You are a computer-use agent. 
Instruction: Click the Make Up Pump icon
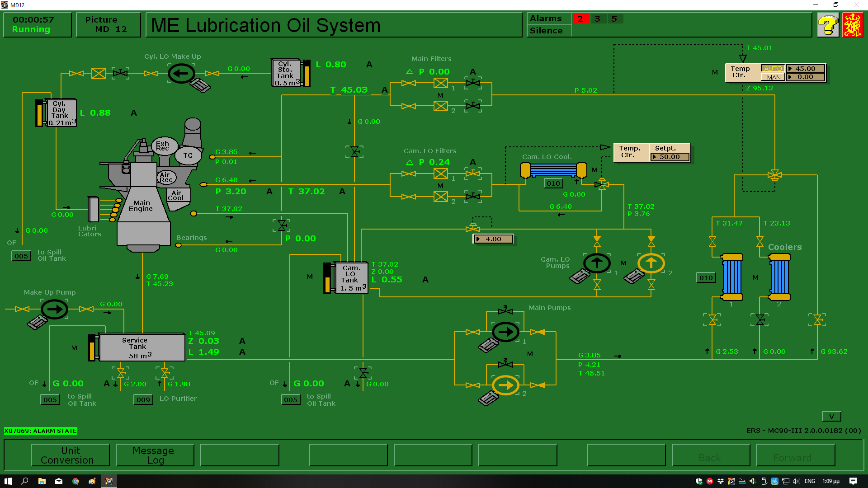point(55,310)
